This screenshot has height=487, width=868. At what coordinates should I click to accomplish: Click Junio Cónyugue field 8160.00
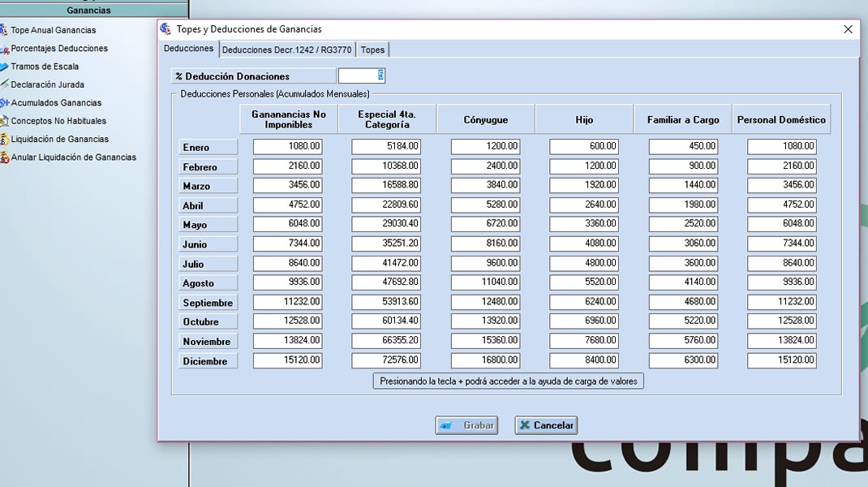486,243
